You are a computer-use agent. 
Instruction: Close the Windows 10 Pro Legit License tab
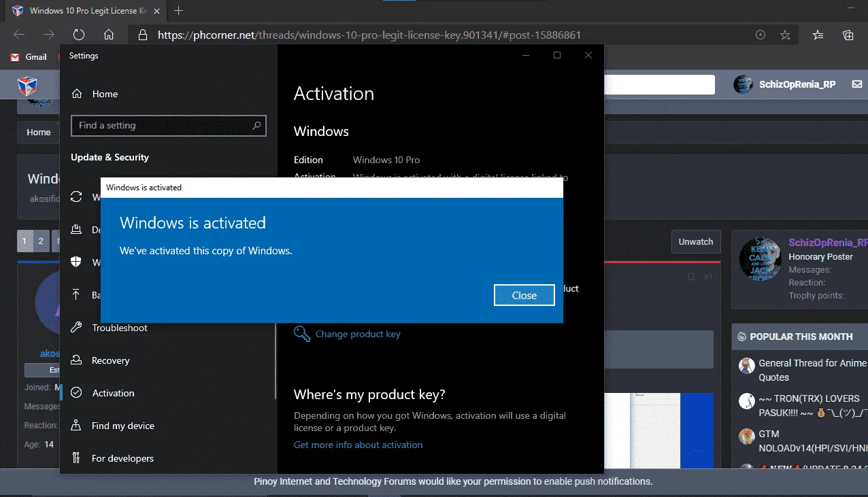pyautogui.click(x=156, y=11)
